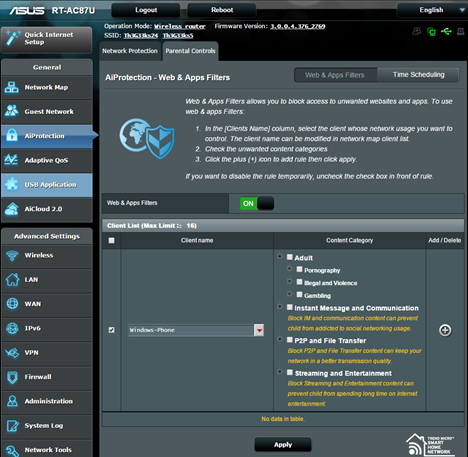Click the Client name column header

tap(197, 240)
